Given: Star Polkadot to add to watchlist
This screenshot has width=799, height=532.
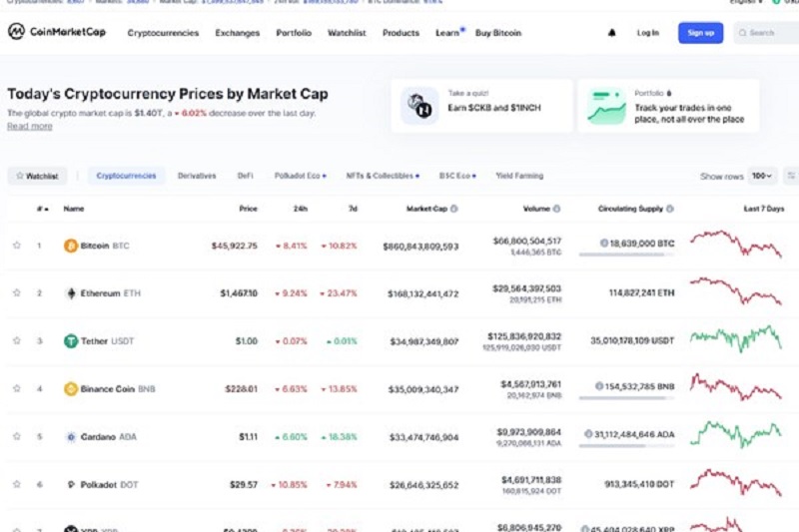Looking at the screenshot, I should tap(17, 484).
